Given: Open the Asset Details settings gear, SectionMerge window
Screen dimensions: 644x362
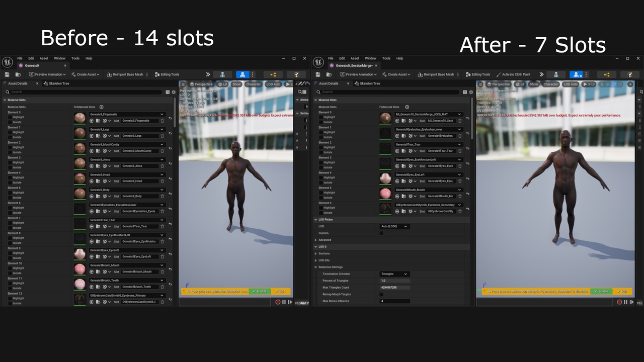Looking at the screenshot, I should (470, 92).
